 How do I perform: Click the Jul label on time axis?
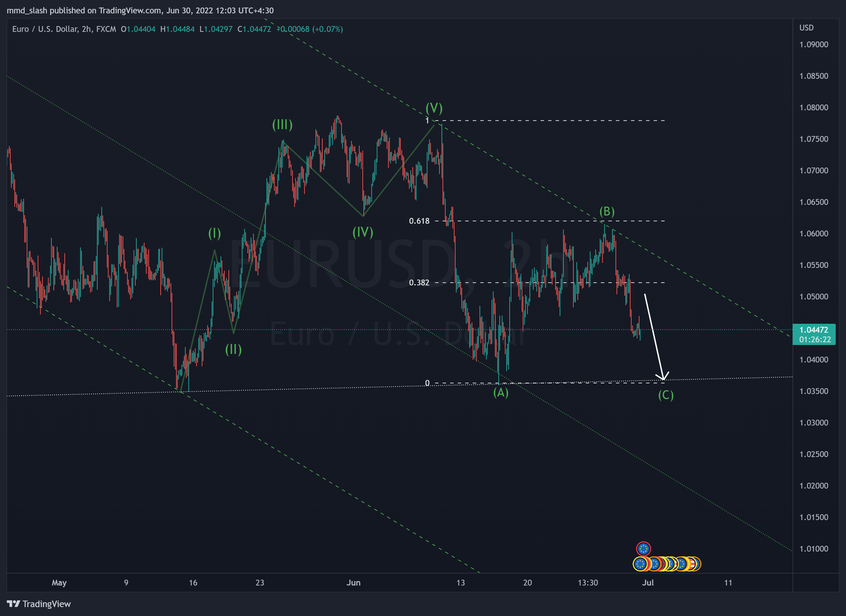648,583
